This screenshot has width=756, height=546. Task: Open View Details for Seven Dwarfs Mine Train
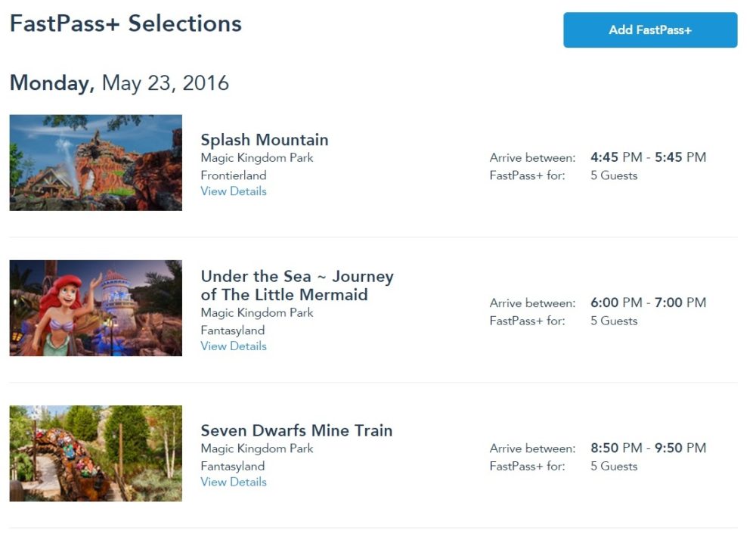coord(234,482)
